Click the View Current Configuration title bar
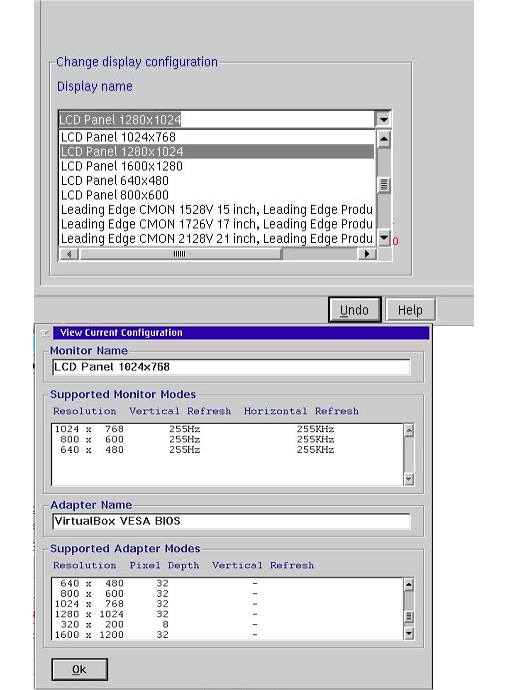Viewport: 518px width, 690px height. pos(241,333)
